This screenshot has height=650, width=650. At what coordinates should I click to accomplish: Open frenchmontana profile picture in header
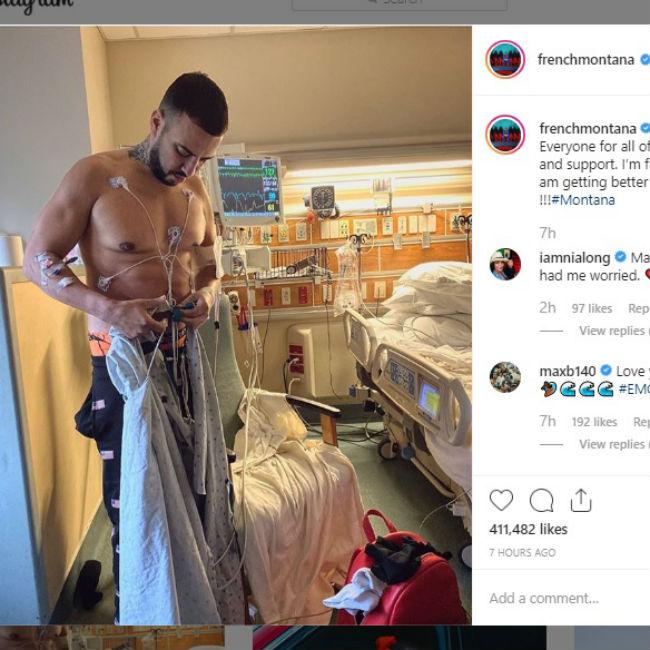tap(505, 60)
